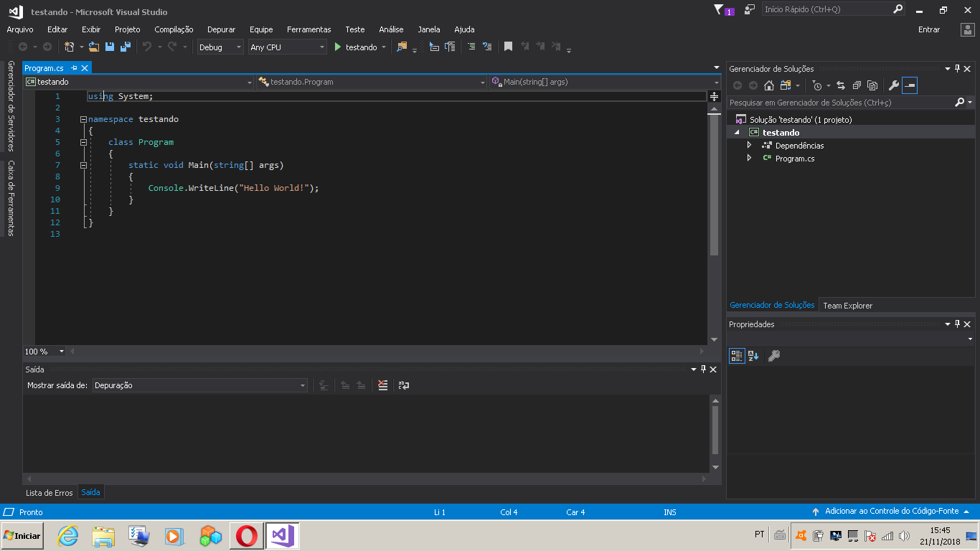Image resolution: width=980 pixels, height=551 pixels.
Task: Open the Caixa de Ferramentas side tab
Action: pos(11,198)
